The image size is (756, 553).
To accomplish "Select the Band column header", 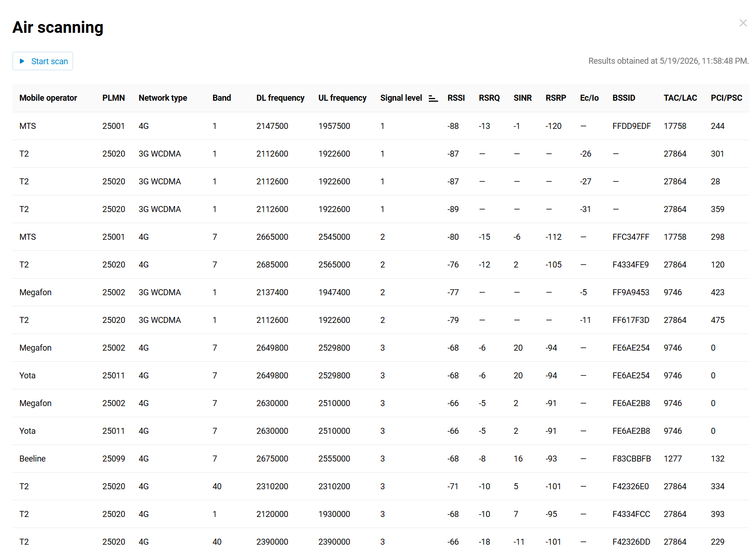I will coord(222,98).
